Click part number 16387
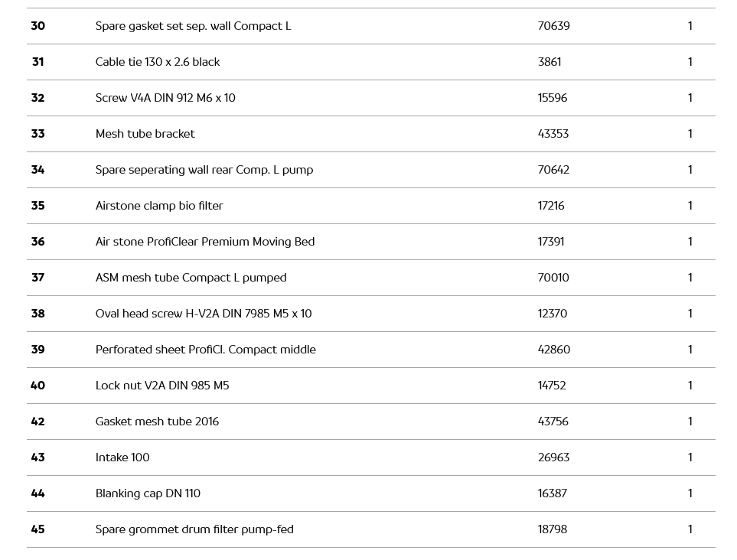The height and width of the screenshot is (560, 737). click(x=553, y=493)
